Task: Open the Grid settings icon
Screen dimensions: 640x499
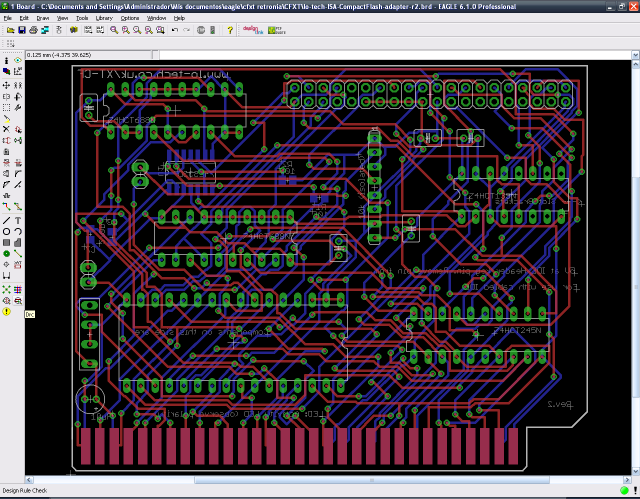Action: (10, 44)
